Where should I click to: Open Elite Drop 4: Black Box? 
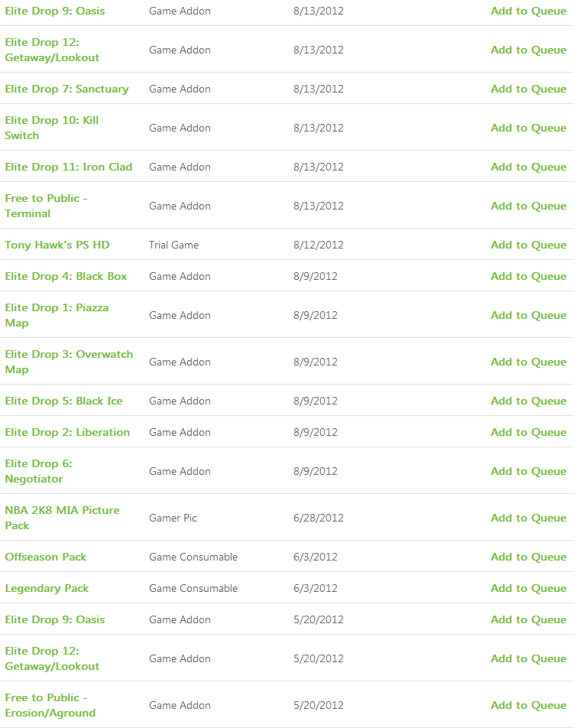pos(66,276)
